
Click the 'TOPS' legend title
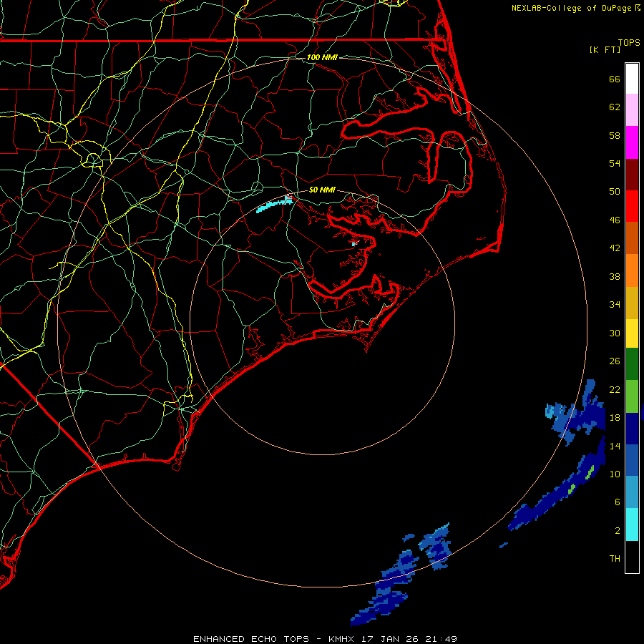(629, 42)
